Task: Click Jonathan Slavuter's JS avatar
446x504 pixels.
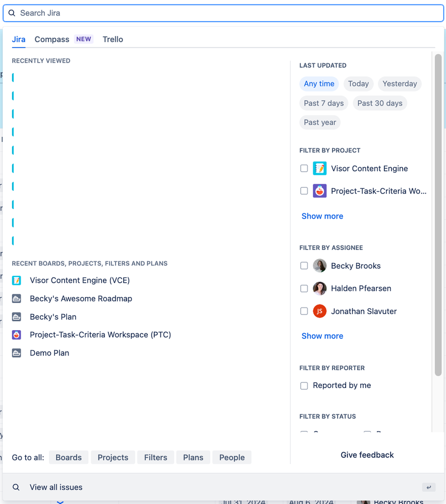Action: (x=319, y=311)
